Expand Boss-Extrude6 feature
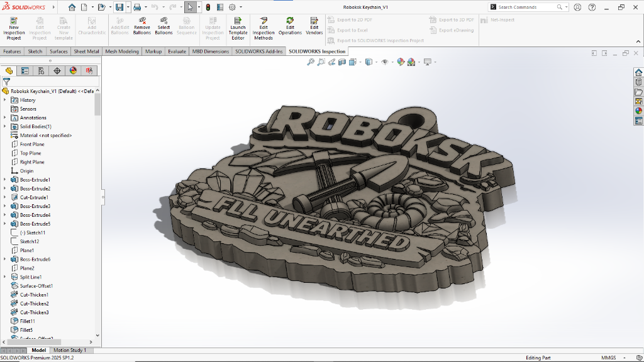The height and width of the screenshot is (362, 644). tap(5, 259)
